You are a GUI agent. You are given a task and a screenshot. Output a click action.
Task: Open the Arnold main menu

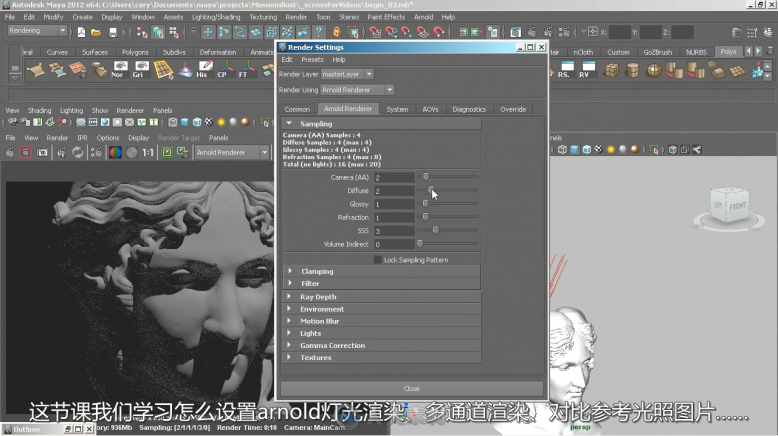point(423,17)
